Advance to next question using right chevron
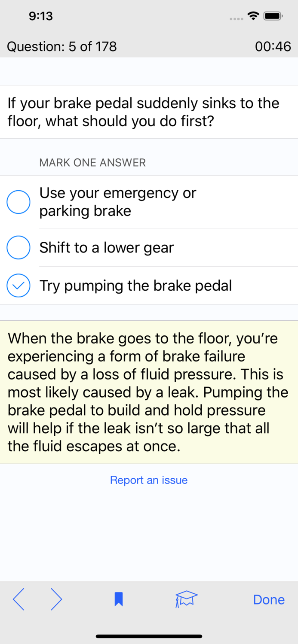This screenshot has height=644, width=298. pyautogui.click(x=55, y=599)
